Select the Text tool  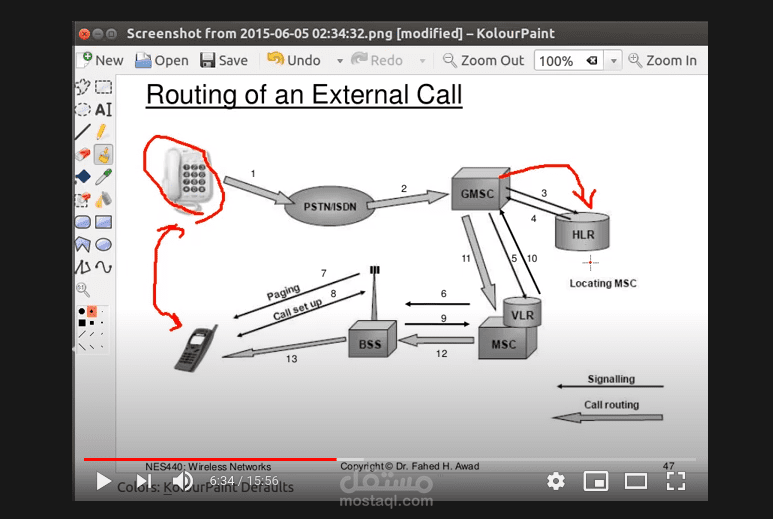tap(104, 109)
